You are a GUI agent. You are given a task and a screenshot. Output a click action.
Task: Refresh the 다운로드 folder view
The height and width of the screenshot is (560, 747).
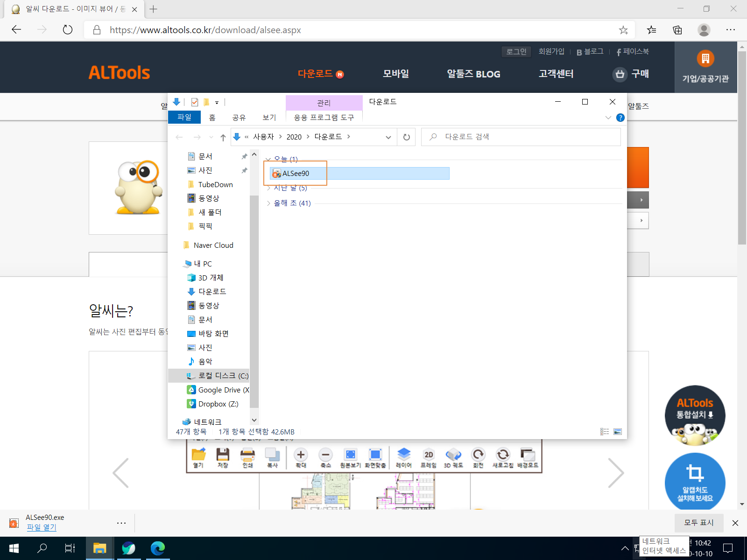407,137
